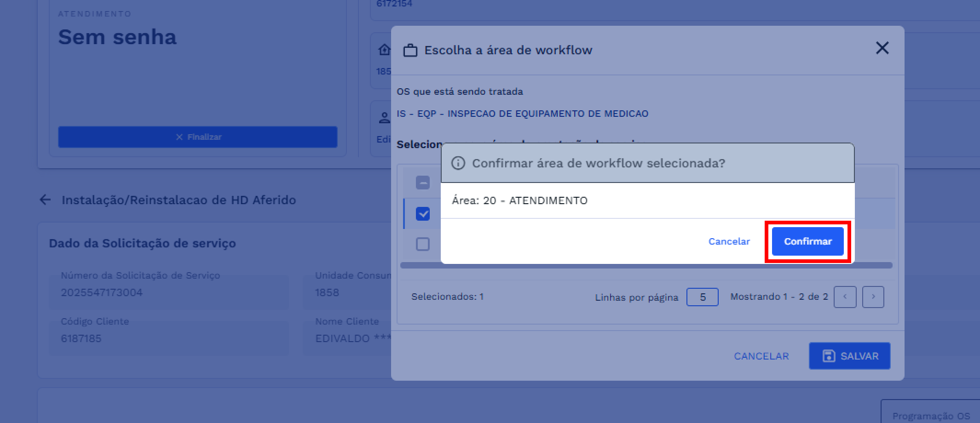Go to next page of results
The image size is (980, 423).
point(873,297)
